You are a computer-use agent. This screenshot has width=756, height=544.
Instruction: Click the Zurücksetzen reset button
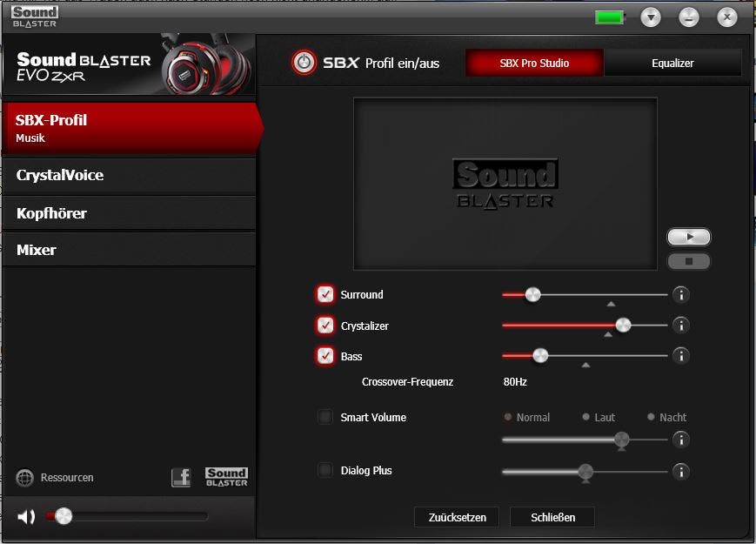point(457,518)
